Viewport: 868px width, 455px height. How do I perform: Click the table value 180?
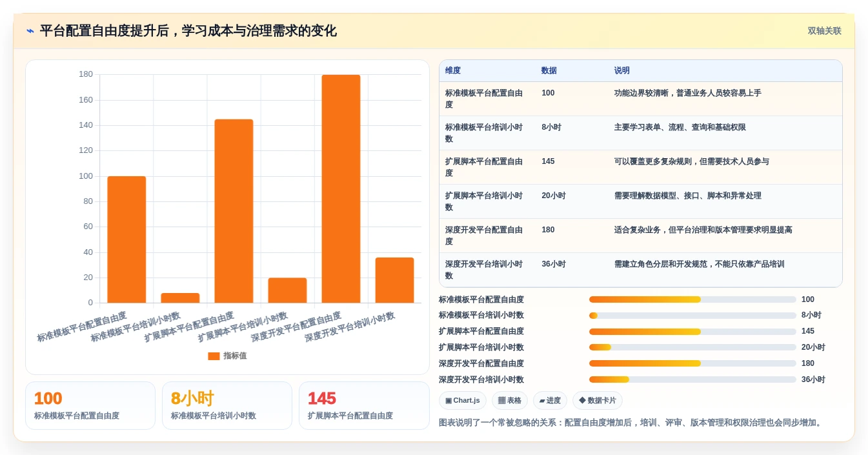[548, 230]
